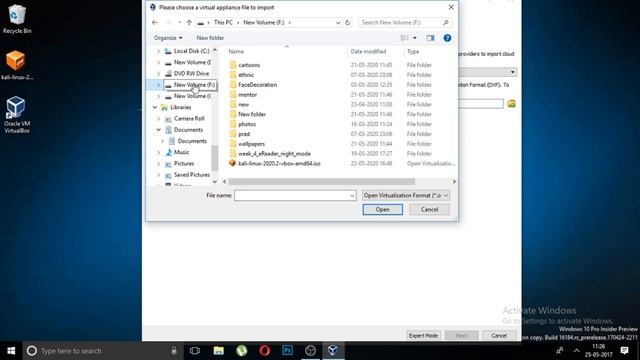Screen dimensions: 640x360
Task: Open the Opera browser taskbar icon
Action: click(x=264, y=351)
